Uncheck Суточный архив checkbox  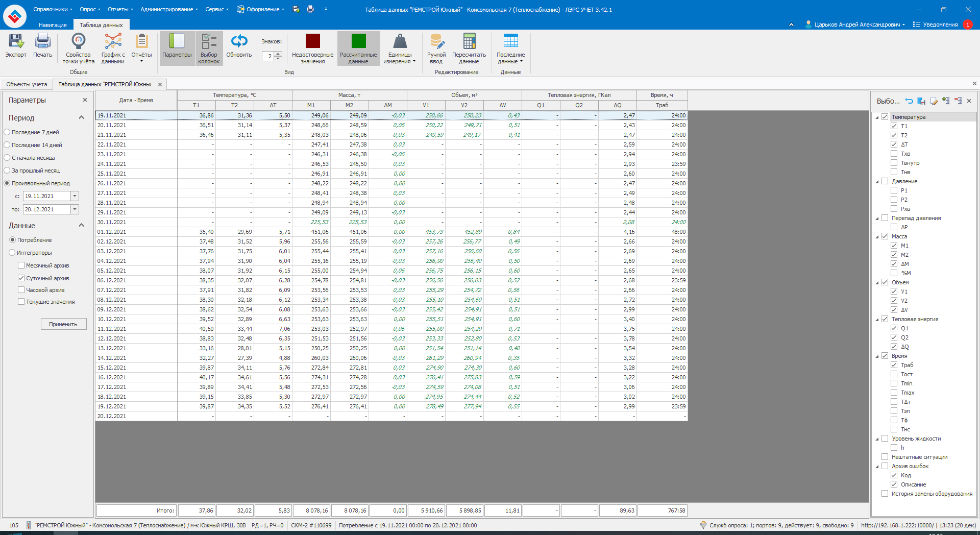tap(21, 278)
